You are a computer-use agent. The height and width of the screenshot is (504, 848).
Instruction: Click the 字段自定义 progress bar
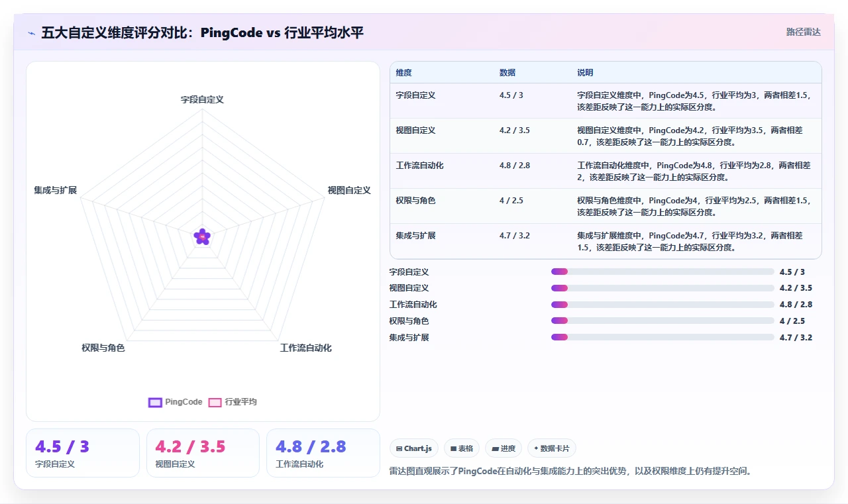click(x=662, y=272)
